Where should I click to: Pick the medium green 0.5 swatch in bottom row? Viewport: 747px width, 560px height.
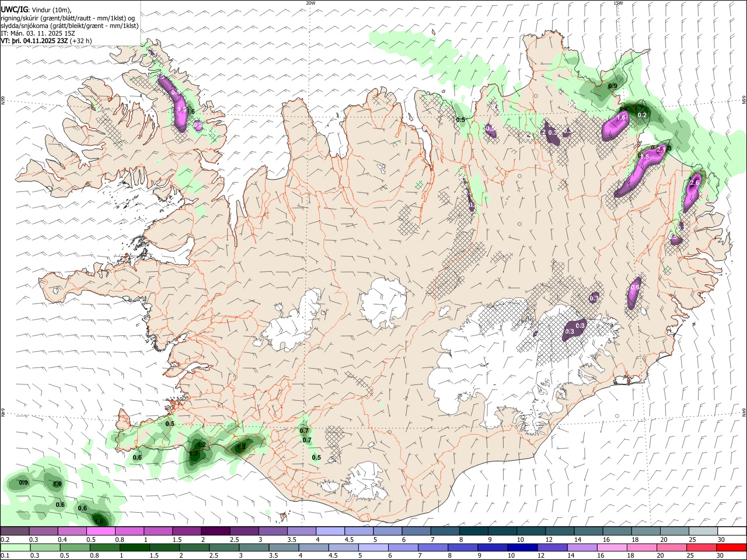pos(75,548)
